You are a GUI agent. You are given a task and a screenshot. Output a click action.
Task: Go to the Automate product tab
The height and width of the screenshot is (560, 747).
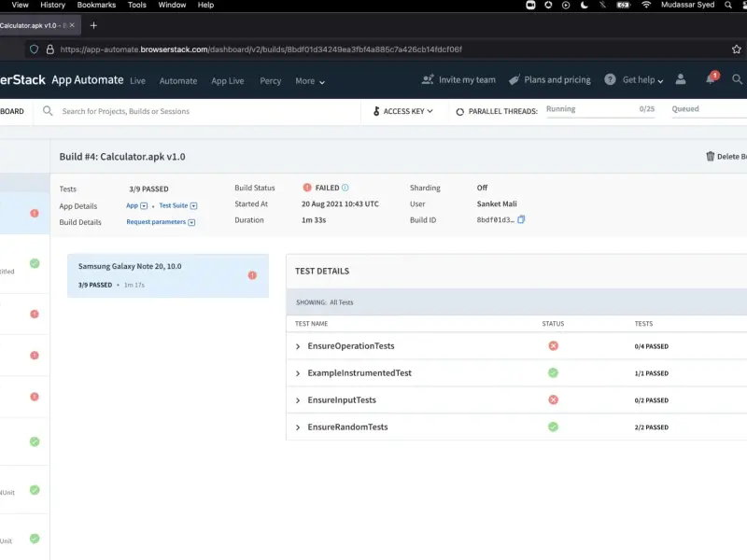(x=178, y=81)
